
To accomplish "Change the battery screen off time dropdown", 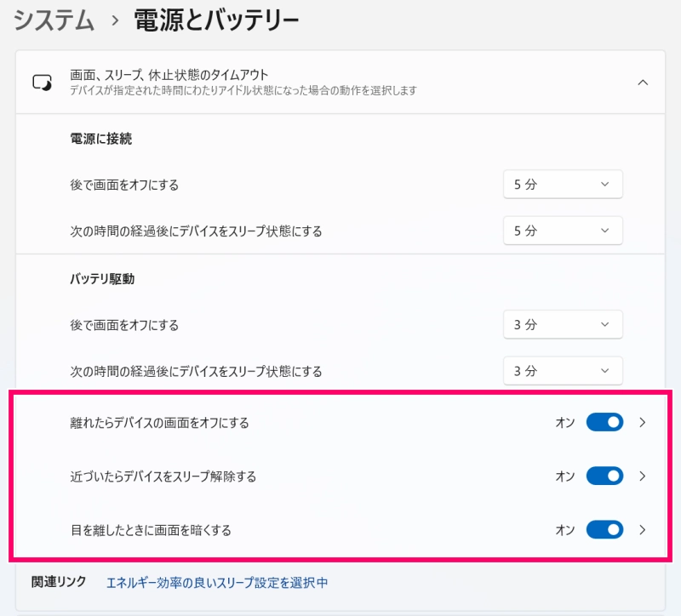I will [x=563, y=324].
